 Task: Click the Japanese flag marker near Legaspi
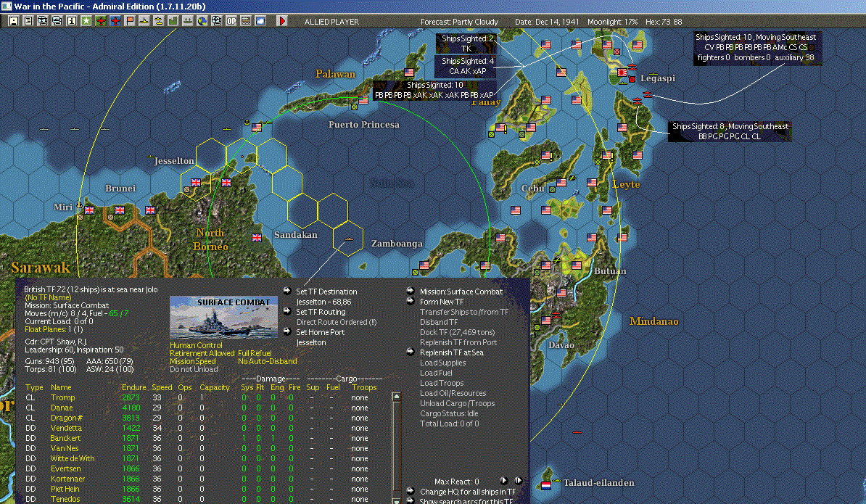tap(622, 73)
